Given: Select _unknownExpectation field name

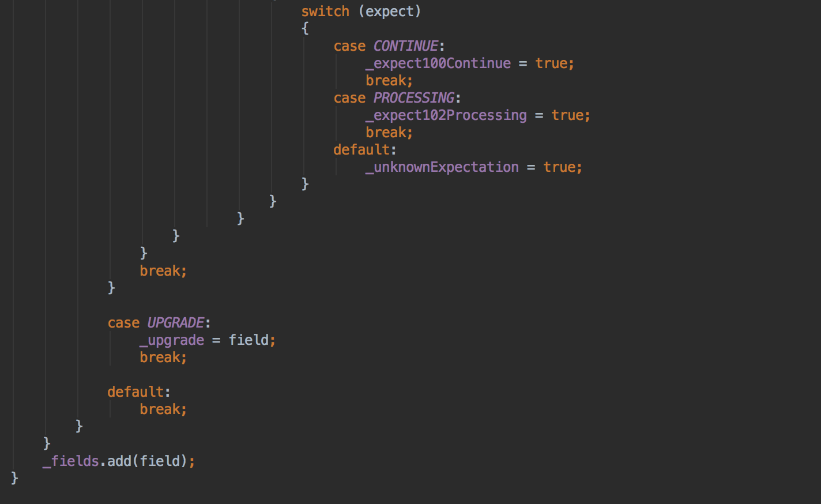Looking at the screenshot, I should click(x=442, y=167).
